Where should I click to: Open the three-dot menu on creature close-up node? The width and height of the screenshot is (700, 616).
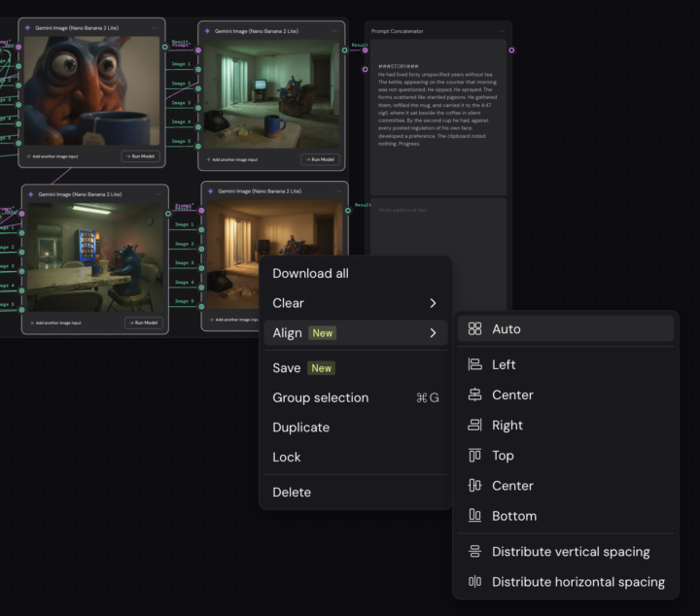click(156, 27)
